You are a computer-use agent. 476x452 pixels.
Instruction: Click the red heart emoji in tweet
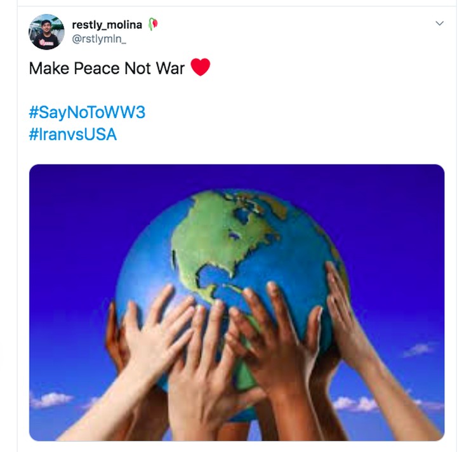201,67
